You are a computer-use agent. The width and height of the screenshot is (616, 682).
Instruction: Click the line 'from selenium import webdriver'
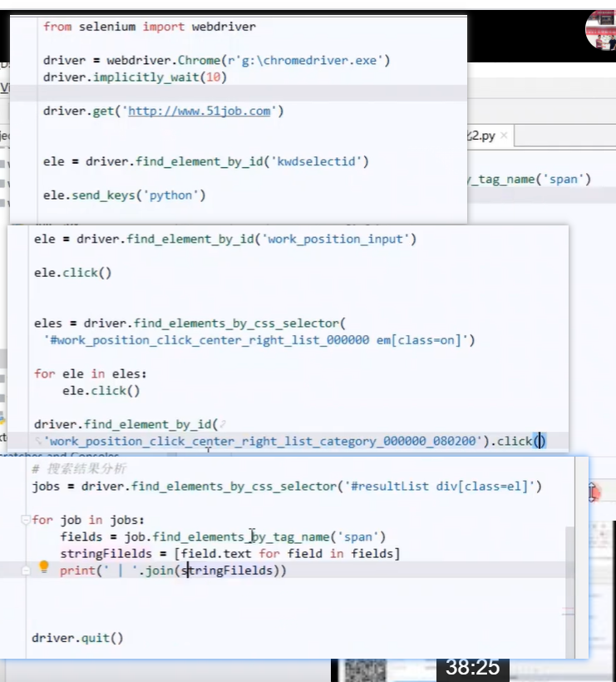pos(150,27)
